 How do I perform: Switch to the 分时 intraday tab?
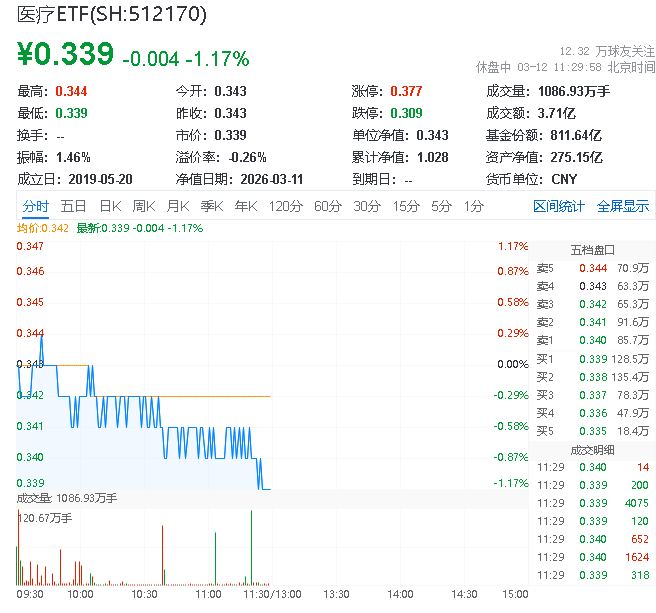35,206
